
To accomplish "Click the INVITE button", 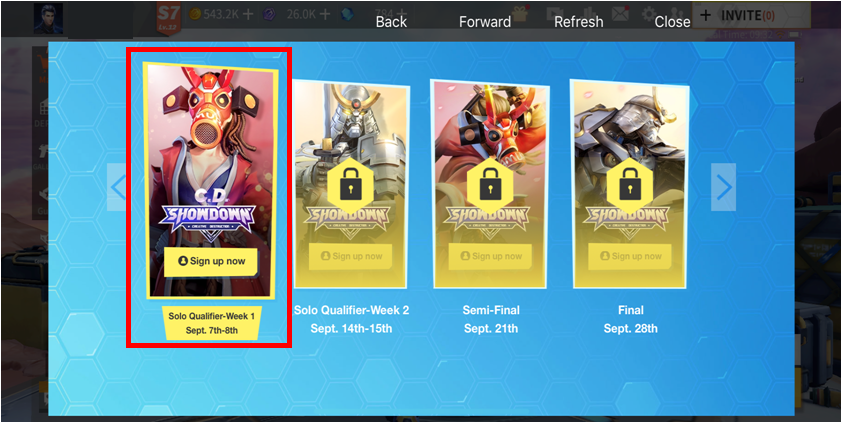I will [750, 15].
